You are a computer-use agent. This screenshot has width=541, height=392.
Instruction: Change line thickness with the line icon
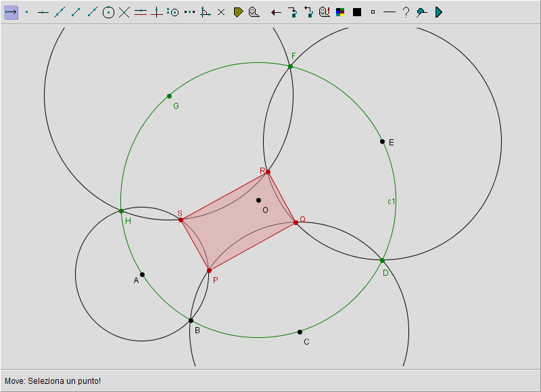[390, 12]
